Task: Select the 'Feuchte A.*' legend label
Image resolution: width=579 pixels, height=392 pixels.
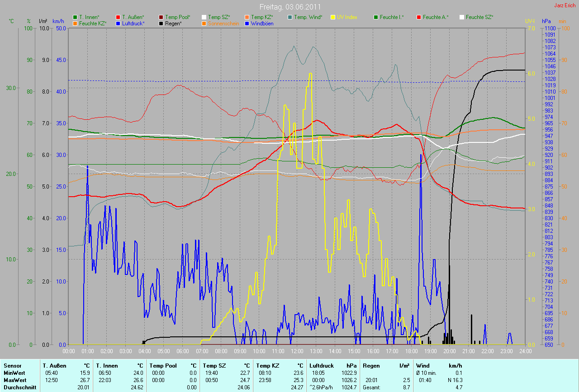Action: tap(436, 17)
